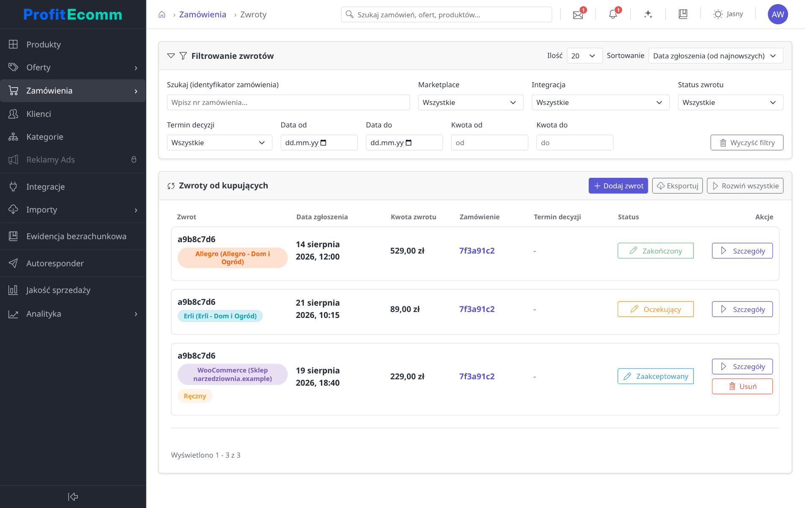Delete the WooCommerce return with Usuń
Image resolution: width=812 pixels, height=508 pixels.
742,386
